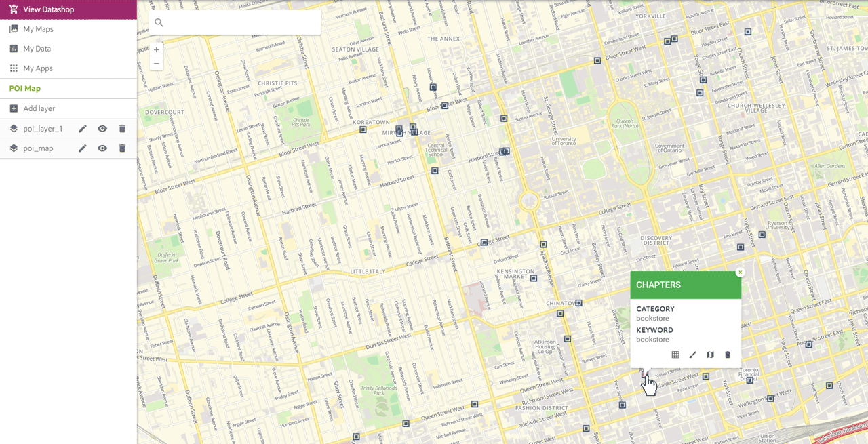Click the POI marker beside the Koreatown label

[x=363, y=129]
